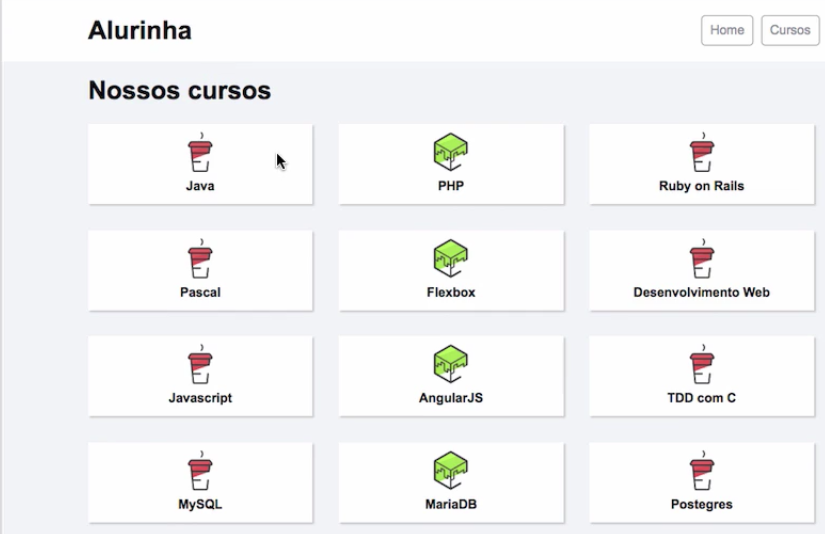Click the Alurinha site title
This screenshot has width=825, height=534.
point(140,31)
